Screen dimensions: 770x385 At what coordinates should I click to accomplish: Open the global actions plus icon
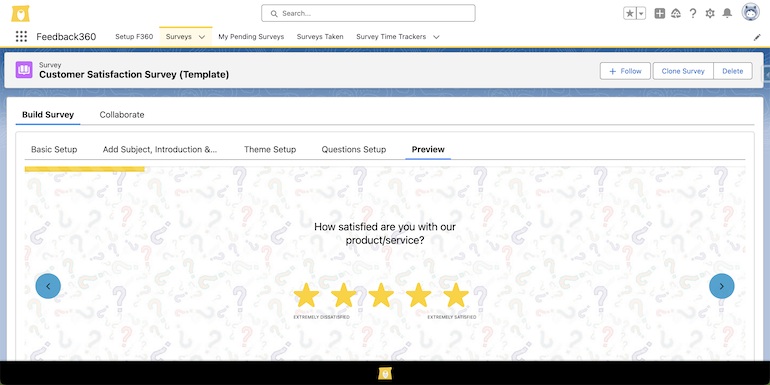pyautogui.click(x=660, y=13)
